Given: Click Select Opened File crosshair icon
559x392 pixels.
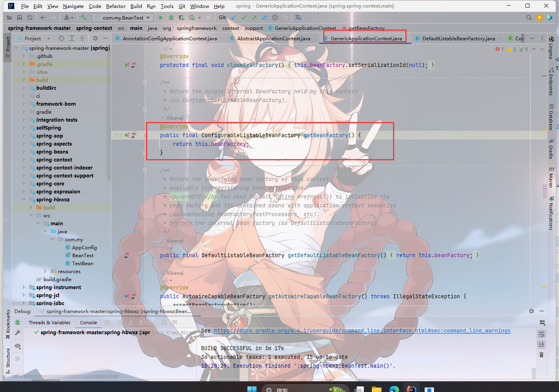Looking at the screenshot, I should [61, 38].
